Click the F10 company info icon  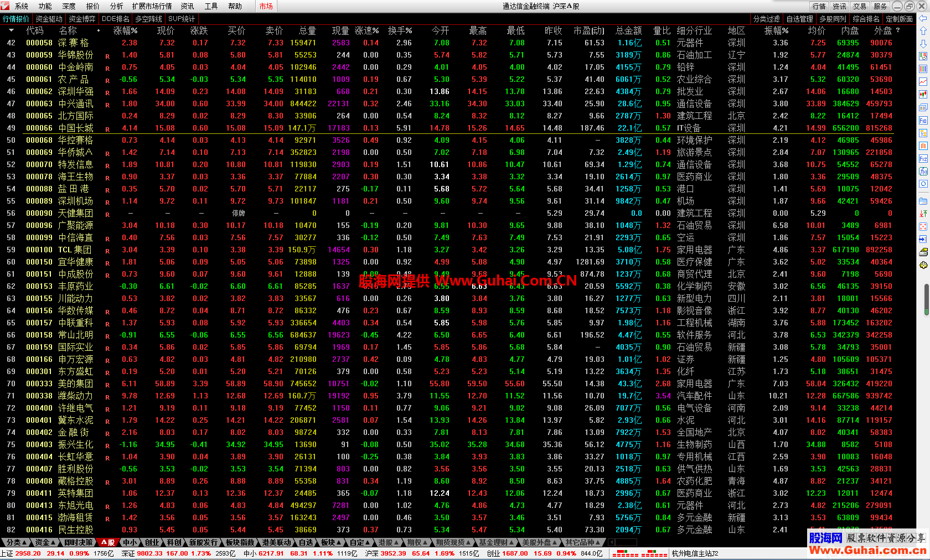coord(923,120)
